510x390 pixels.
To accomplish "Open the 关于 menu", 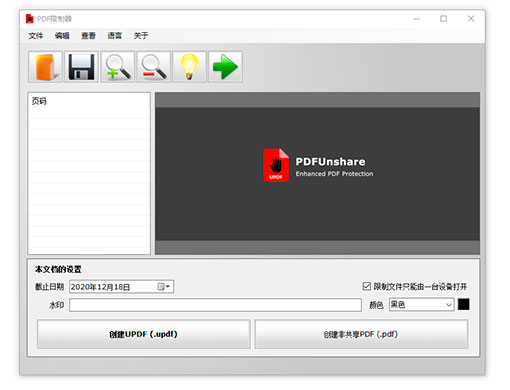I will [x=141, y=36].
